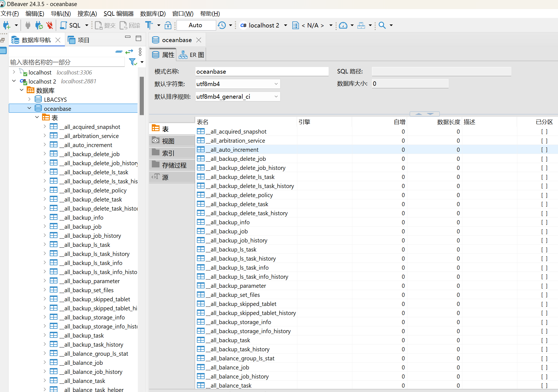Check partitioned box for __all_auto_increment row
This screenshot has width=558, height=392.
[544, 150]
